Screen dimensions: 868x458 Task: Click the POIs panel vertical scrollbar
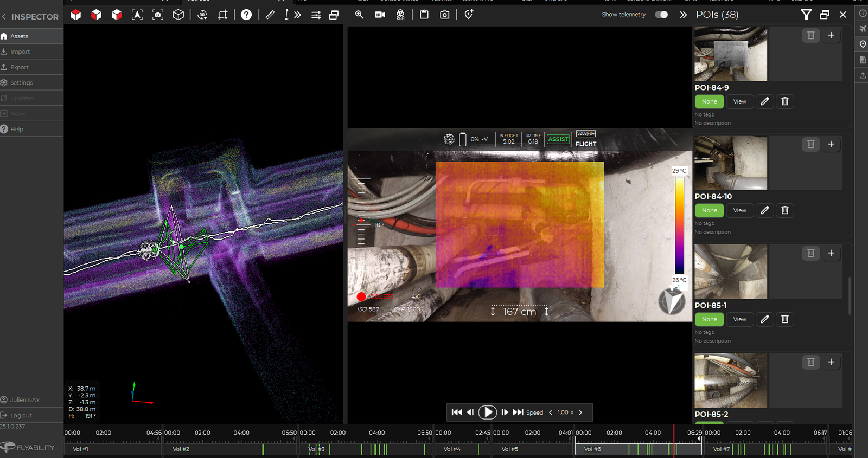850,295
